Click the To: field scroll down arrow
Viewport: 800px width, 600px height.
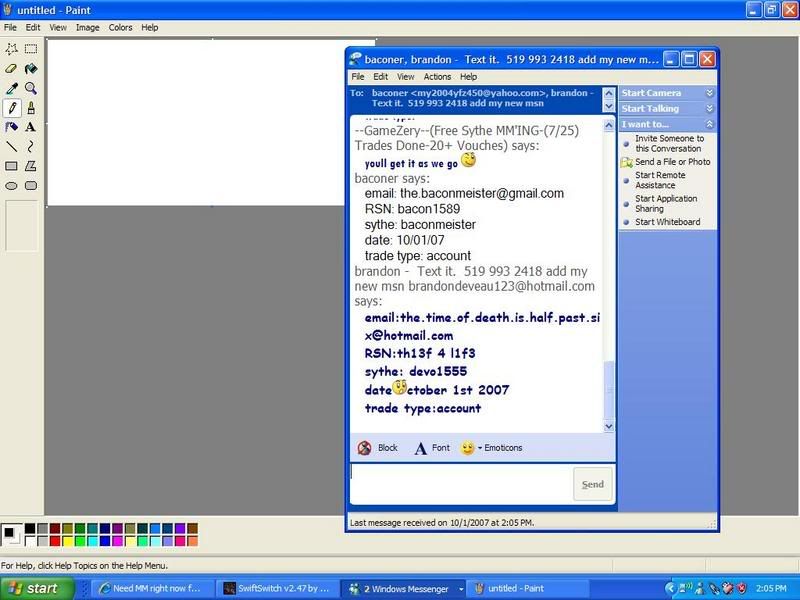click(609, 106)
